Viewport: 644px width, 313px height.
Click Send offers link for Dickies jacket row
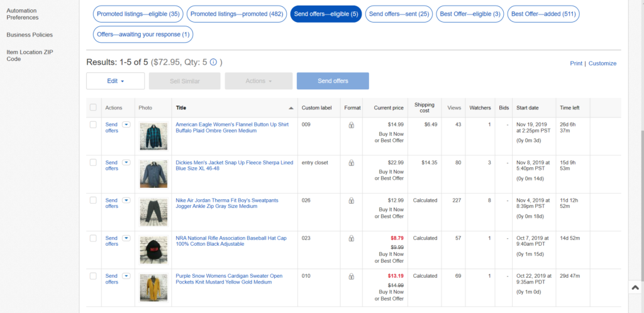click(x=112, y=165)
